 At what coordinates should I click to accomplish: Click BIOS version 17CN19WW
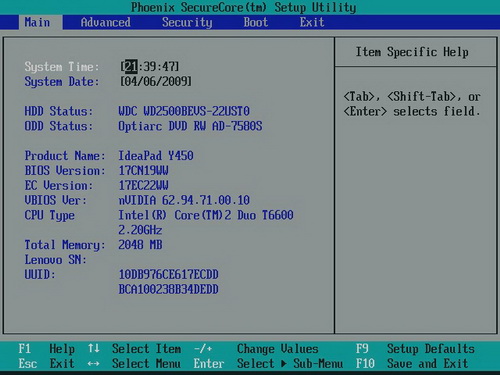[x=143, y=171]
